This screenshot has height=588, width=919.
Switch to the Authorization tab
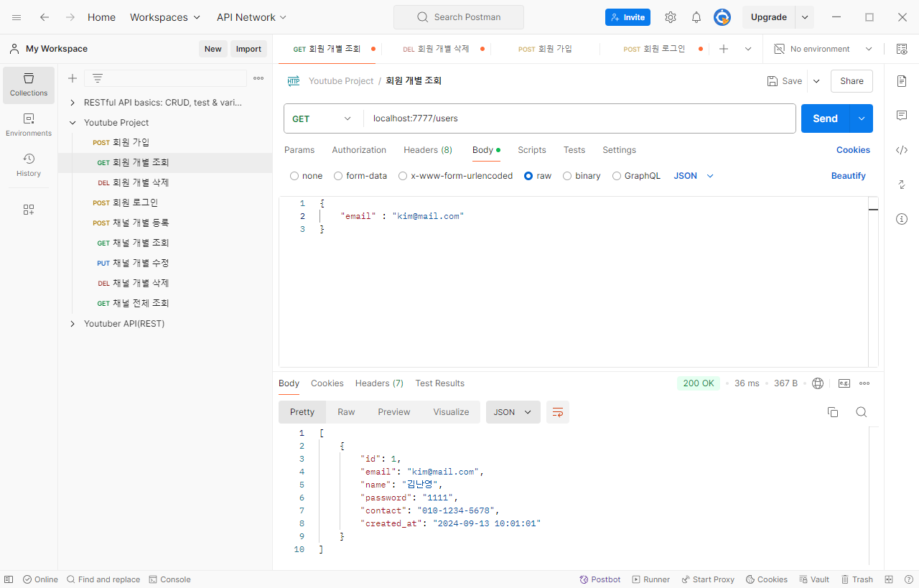pos(359,150)
